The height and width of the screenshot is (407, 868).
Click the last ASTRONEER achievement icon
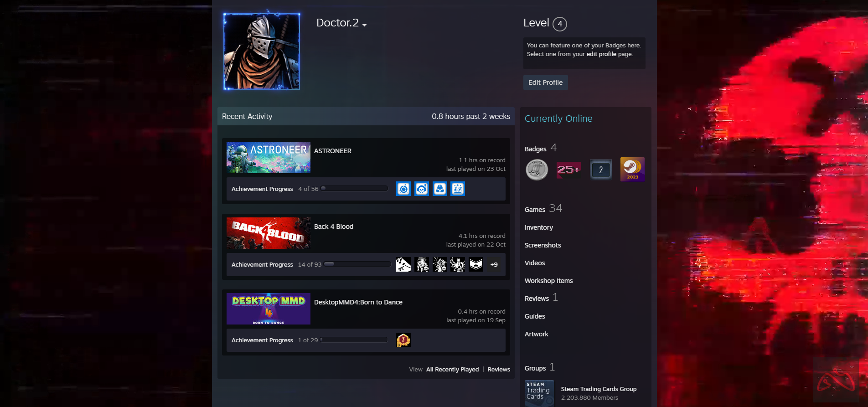coord(458,189)
